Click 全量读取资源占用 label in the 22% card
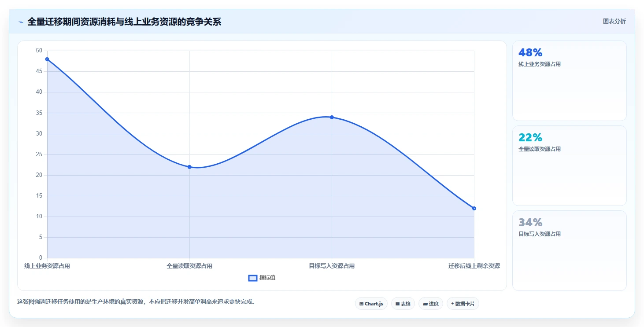This screenshot has width=644, height=327. pyautogui.click(x=540, y=149)
